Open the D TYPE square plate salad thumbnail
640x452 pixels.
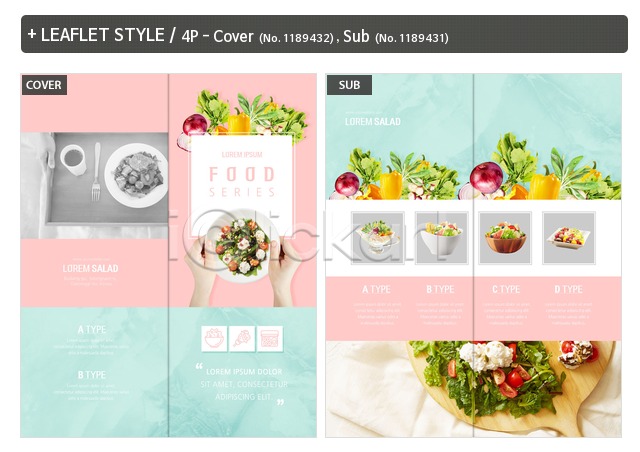coord(569,238)
